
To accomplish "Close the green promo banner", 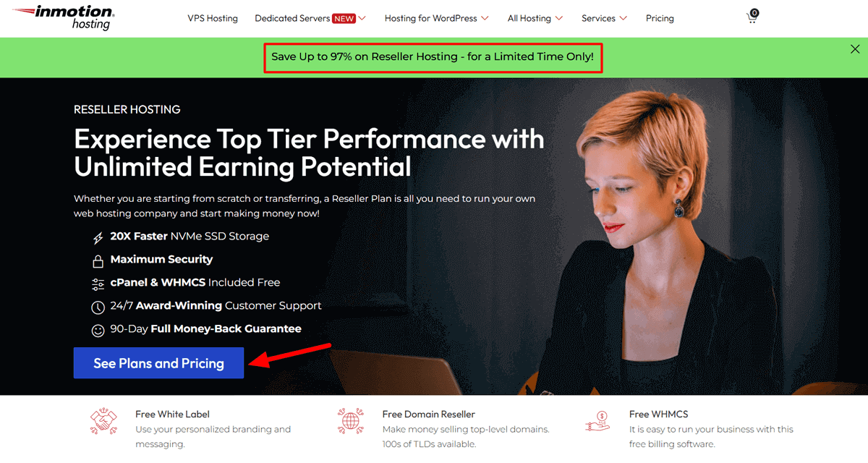I will [855, 49].
